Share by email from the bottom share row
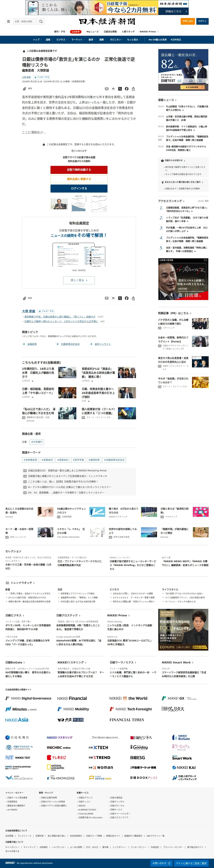This screenshot has width=214, height=868. pyautogui.click(x=107, y=298)
